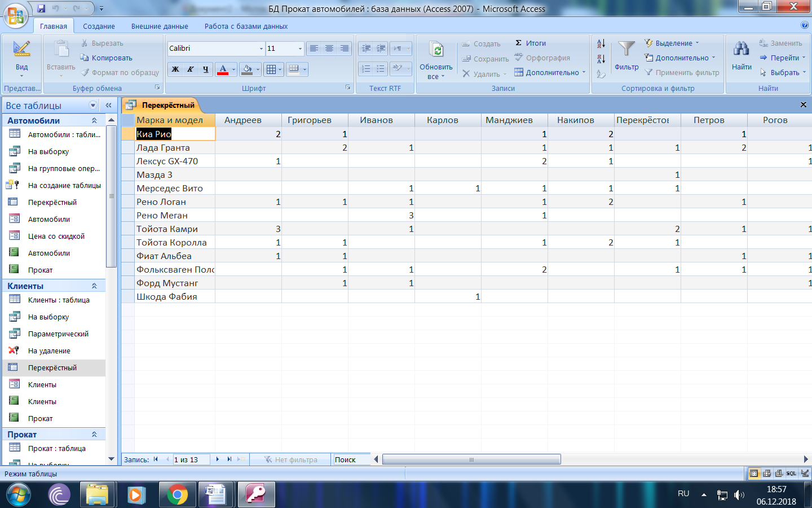This screenshot has height=508, width=812.
Task: Click the Office button
Action: click(16, 15)
